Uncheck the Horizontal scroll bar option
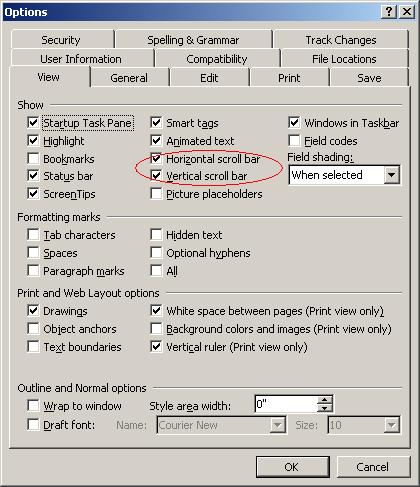420x487 pixels. [x=156, y=159]
